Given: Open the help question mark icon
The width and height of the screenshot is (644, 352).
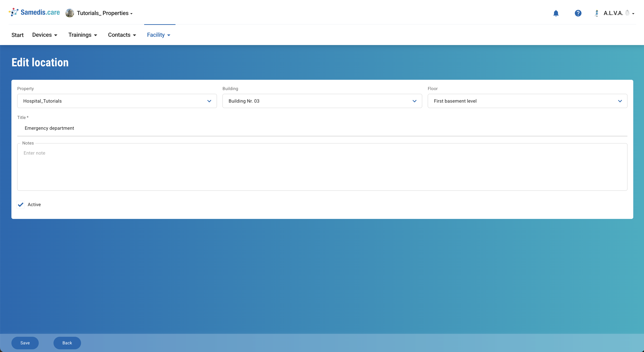Looking at the screenshot, I should pos(578,13).
